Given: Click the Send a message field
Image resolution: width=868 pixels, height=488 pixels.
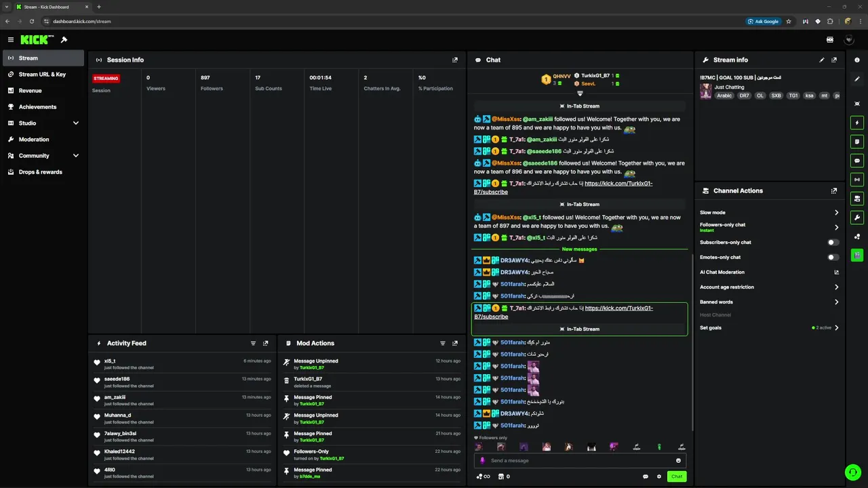Looking at the screenshot, I should click(580, 460).
